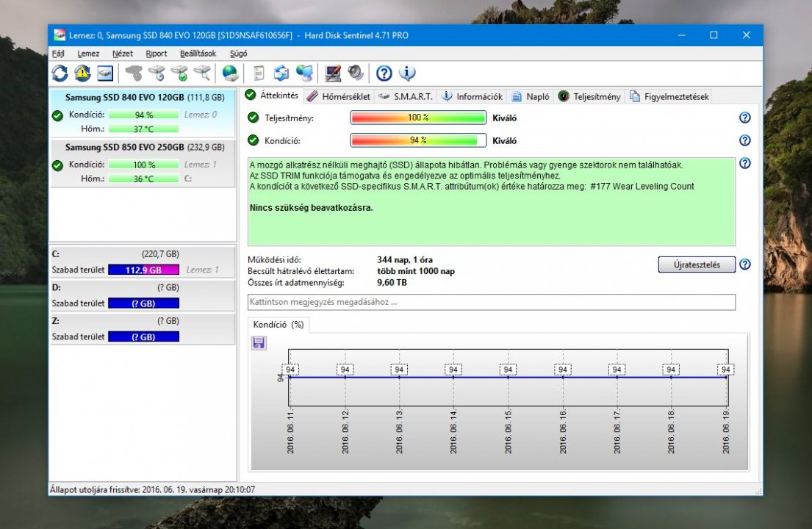Open the Fájl menu

[x=58, y=54]
